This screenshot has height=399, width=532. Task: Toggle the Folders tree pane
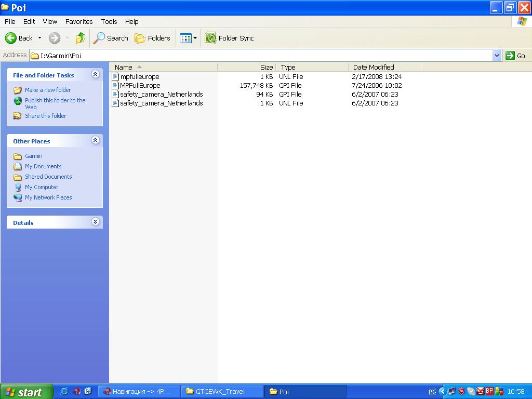[x=152, y=38]
